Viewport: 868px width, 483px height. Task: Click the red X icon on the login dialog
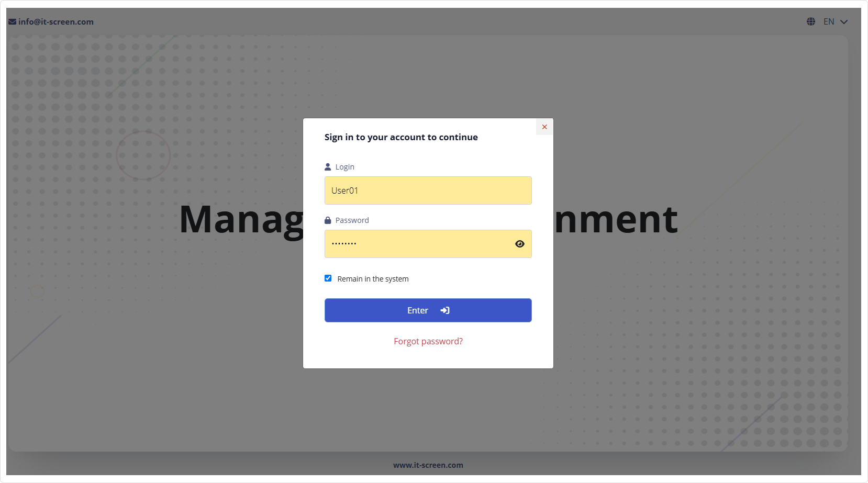(x=544, y=127)
